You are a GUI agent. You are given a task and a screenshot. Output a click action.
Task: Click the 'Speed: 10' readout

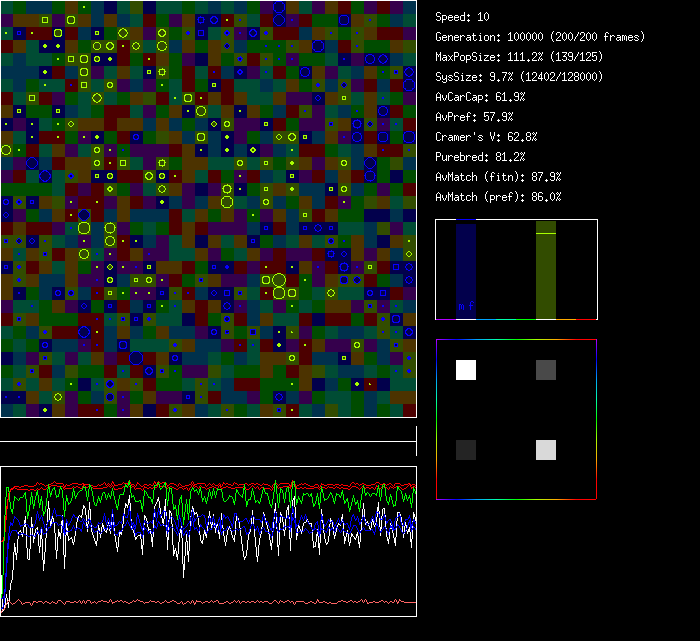462,17
